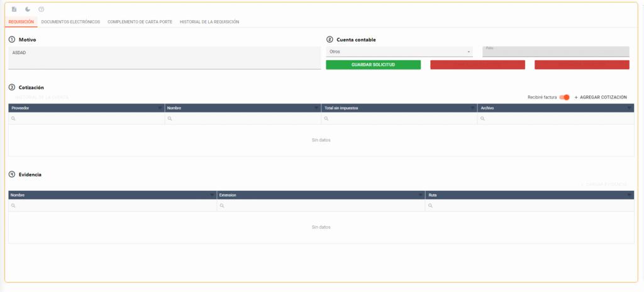
Task: Expand the Cuenta contable dropdown showing Otros
Action: point(399,52)
